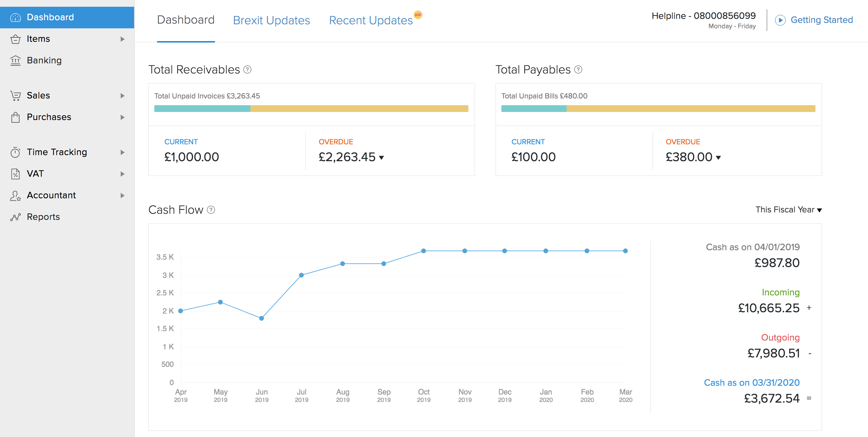
Task: Open the Recent Updates tab
Action: tap(371, 20)
